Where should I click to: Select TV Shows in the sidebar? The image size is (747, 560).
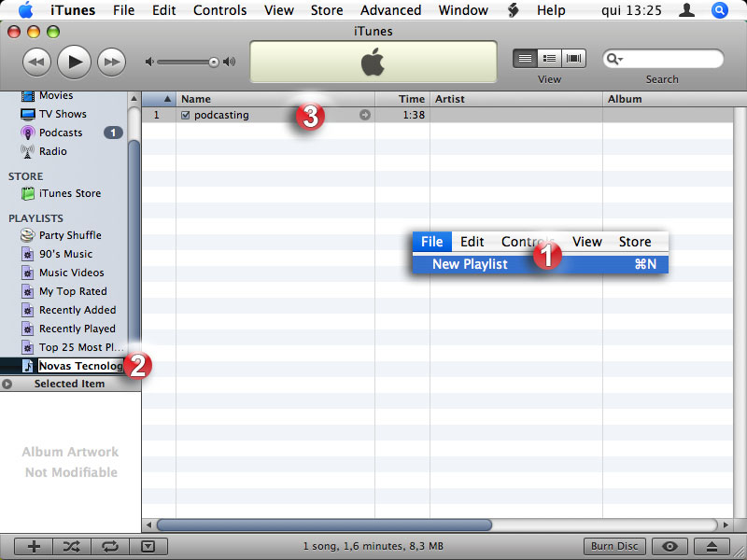coord(63,114)
